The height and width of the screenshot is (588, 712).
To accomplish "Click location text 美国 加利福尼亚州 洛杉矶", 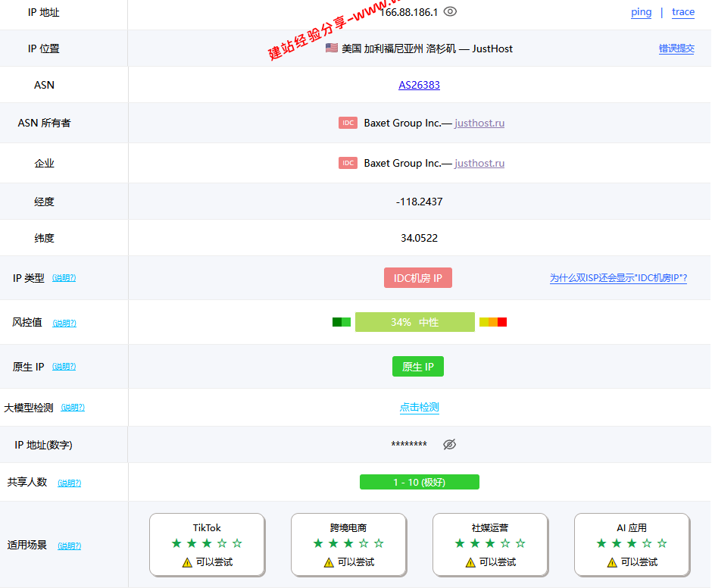I will coord(398,48).
